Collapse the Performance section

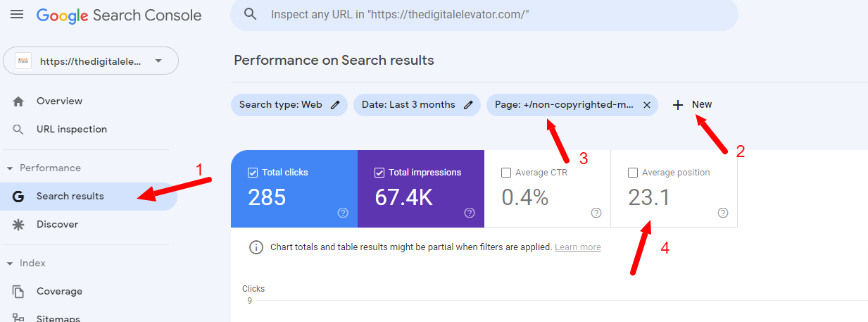coord(10,168)
